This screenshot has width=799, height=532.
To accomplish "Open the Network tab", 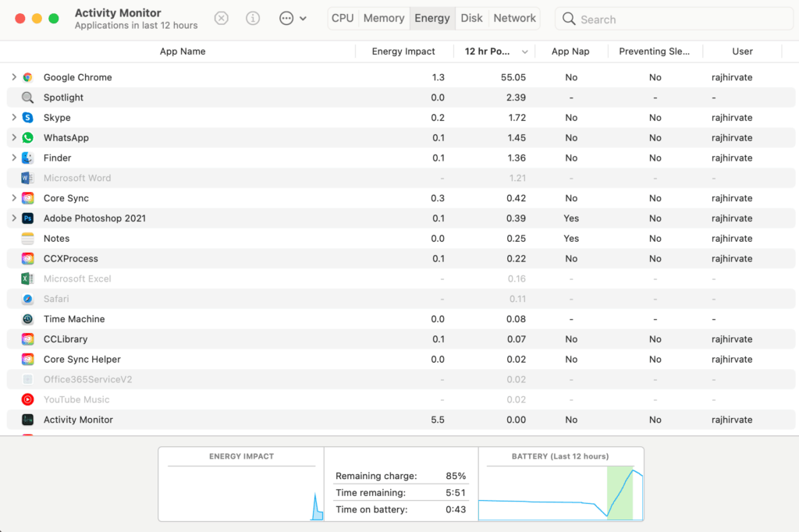I will [514, 18].
